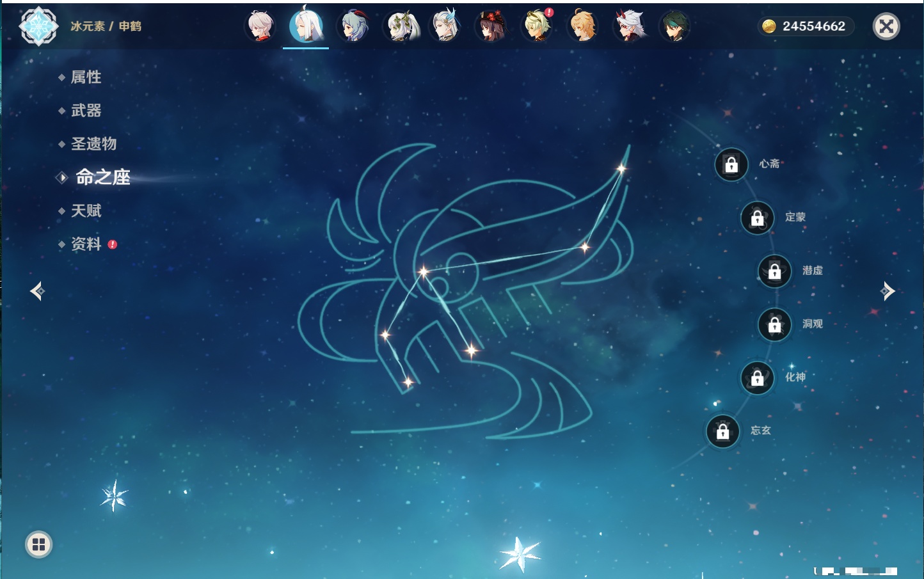
Task: Select Xiao's dark green-haired portrait
Action: [x=674, y=26]
